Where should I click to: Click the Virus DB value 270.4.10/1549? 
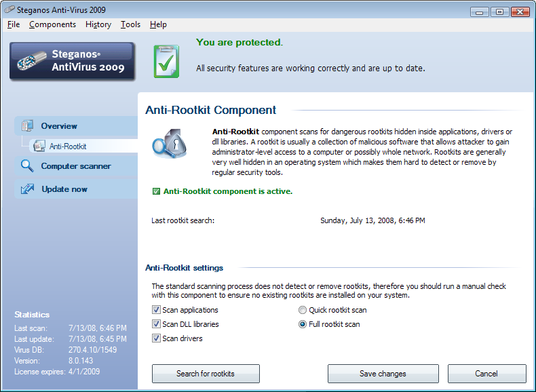[92, 350]
